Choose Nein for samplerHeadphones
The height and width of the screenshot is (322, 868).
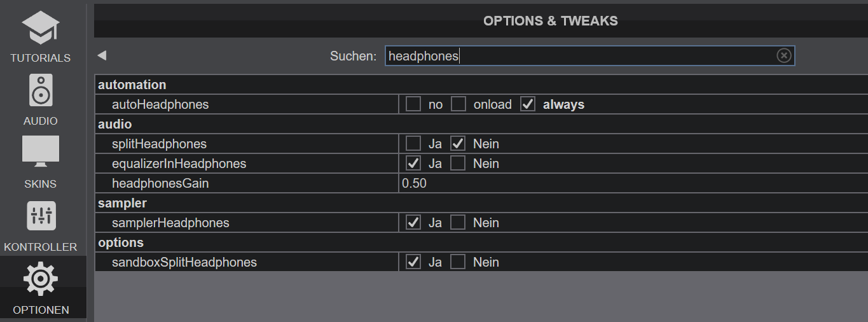[458, 223]
